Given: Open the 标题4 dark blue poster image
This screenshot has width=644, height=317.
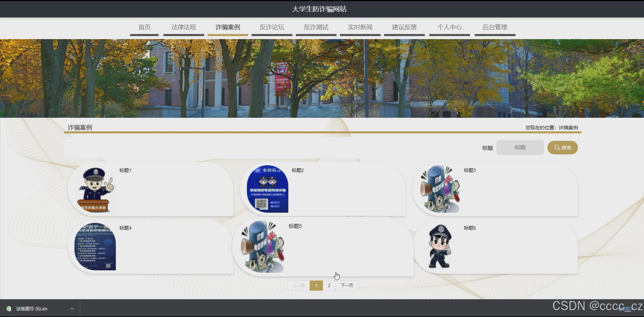Looking at the screenshot, I should click(x=95, y=247).
